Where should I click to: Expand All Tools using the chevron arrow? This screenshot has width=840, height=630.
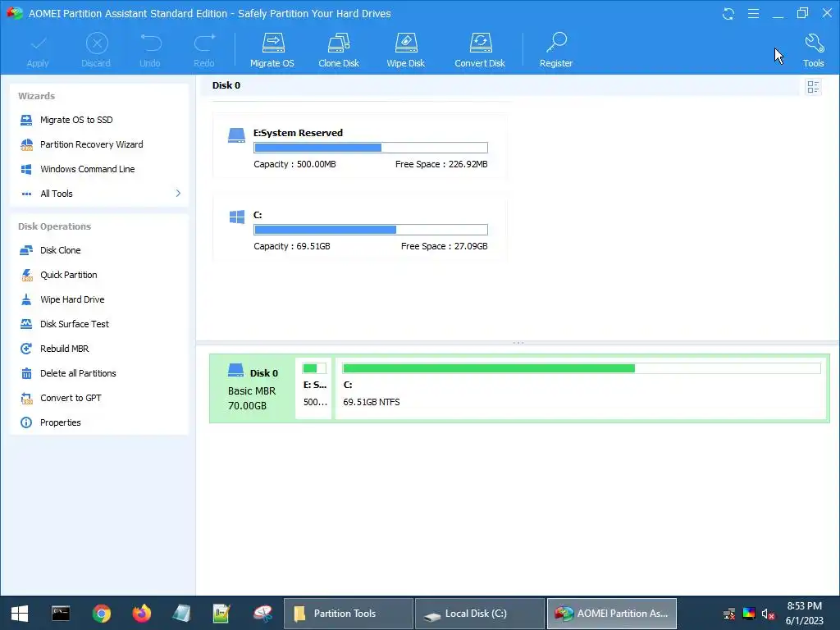(178, 193)
